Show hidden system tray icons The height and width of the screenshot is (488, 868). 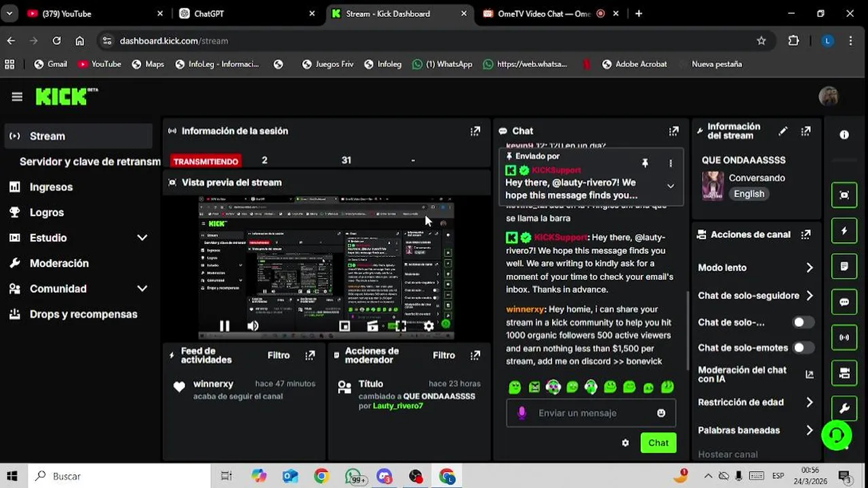click(708, 476)
